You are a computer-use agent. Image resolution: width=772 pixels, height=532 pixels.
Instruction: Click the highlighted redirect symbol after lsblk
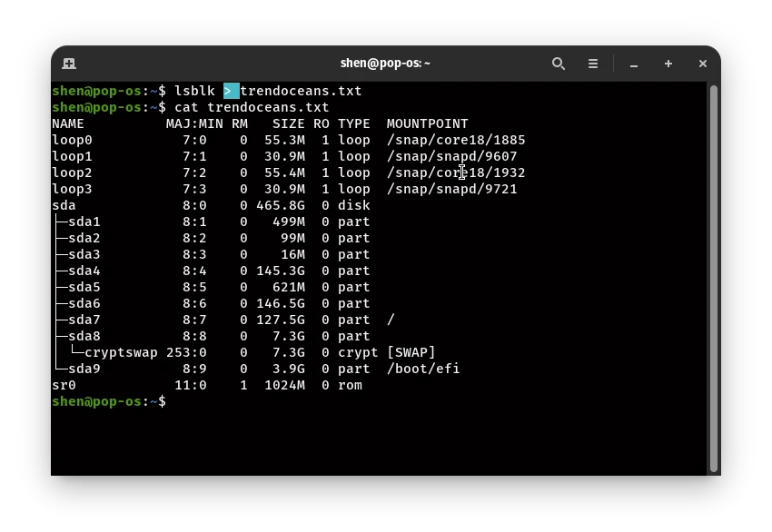click(x=231, y=91)
